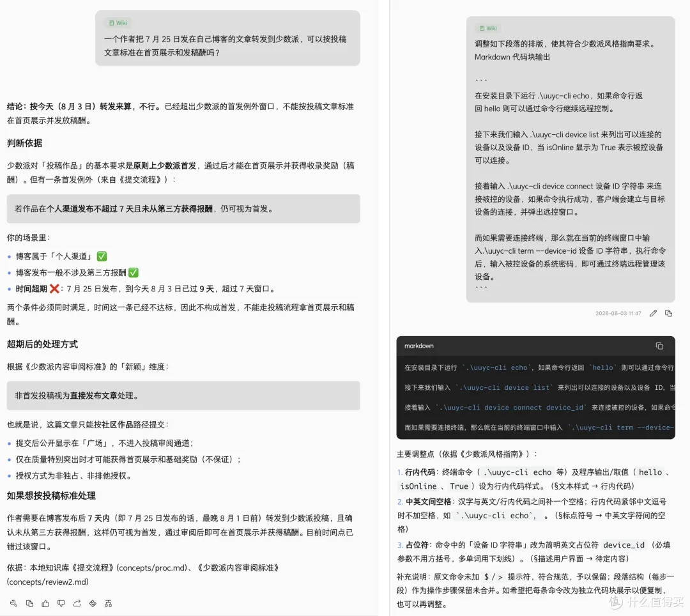690x616 pixels.
Task: Click the bullet 仅在质量特别突出时才可能获得首页展示
Action: (125, 459)
